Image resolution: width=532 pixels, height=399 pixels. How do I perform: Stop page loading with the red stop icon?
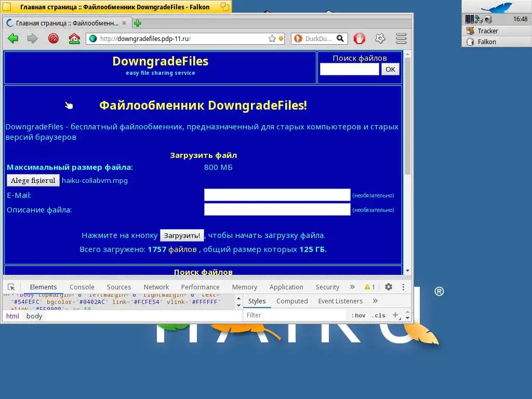(54, 38)
